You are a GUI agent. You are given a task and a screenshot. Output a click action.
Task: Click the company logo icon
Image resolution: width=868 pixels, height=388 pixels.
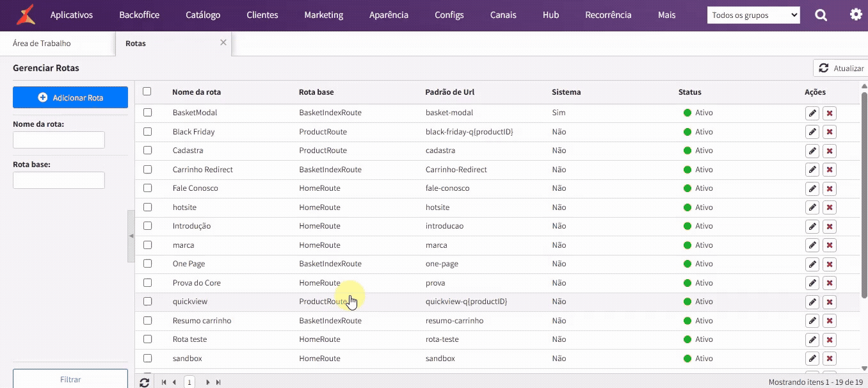[x=26, y=15]
